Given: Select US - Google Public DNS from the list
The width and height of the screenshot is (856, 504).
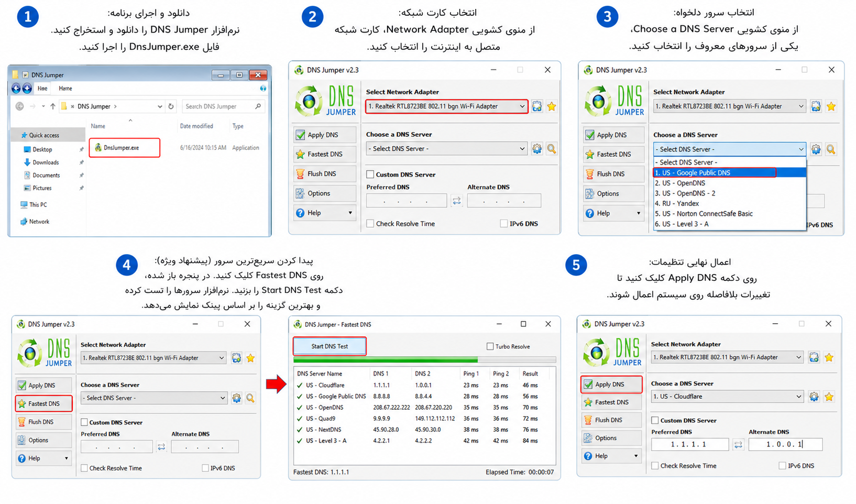Looking at the screenshot, I should 729,173.
